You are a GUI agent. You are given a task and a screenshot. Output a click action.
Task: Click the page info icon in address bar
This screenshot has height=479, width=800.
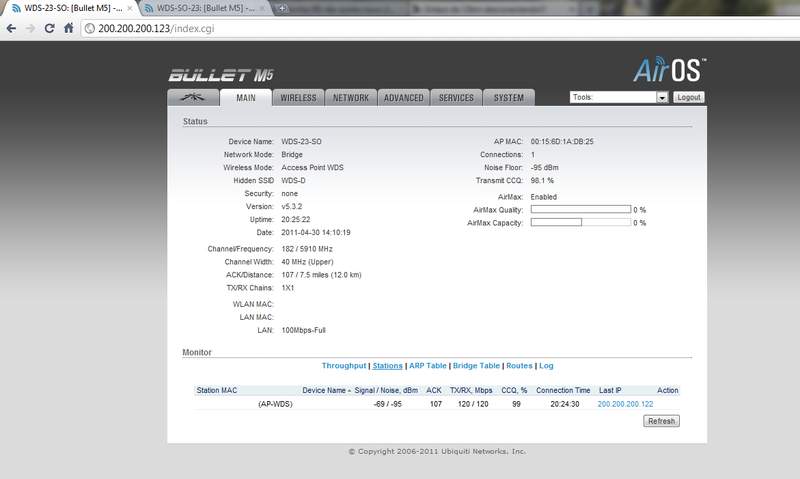coord(90,29)
